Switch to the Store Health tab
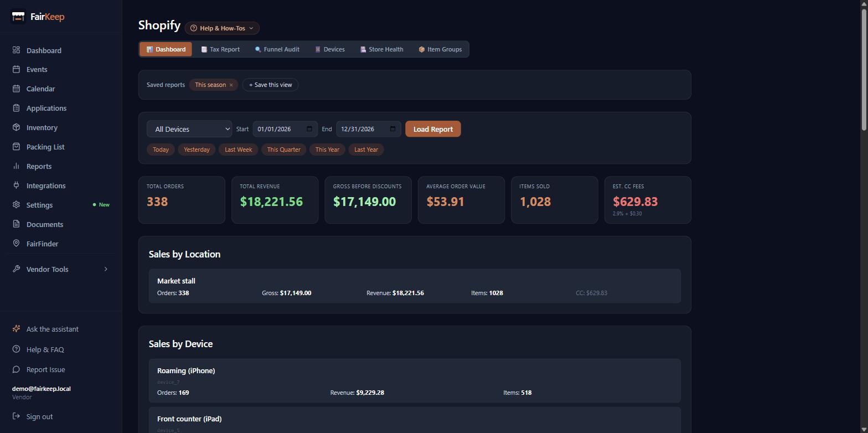This screenshot has height=433, width=868. (381, 49)
